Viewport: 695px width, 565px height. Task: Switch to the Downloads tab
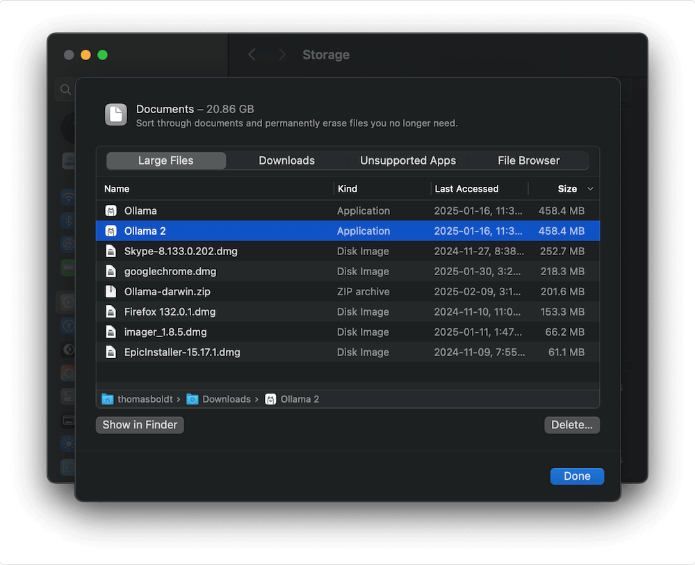click(287, 160)
